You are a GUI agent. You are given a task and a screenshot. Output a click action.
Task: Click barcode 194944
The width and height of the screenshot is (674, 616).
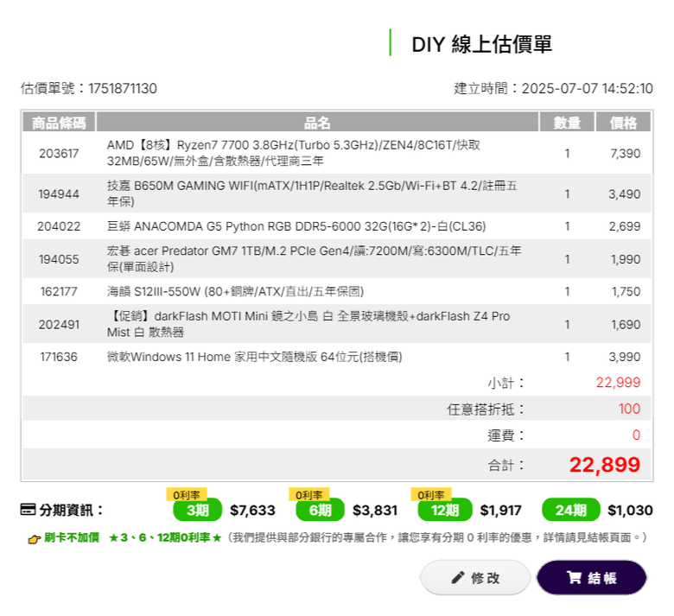coord(59,194)
